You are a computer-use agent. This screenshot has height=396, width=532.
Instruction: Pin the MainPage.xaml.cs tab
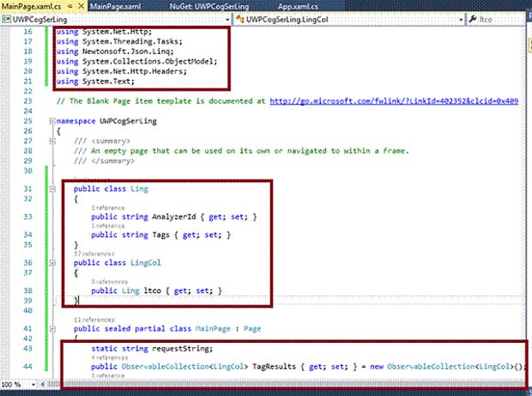[70, 6]
